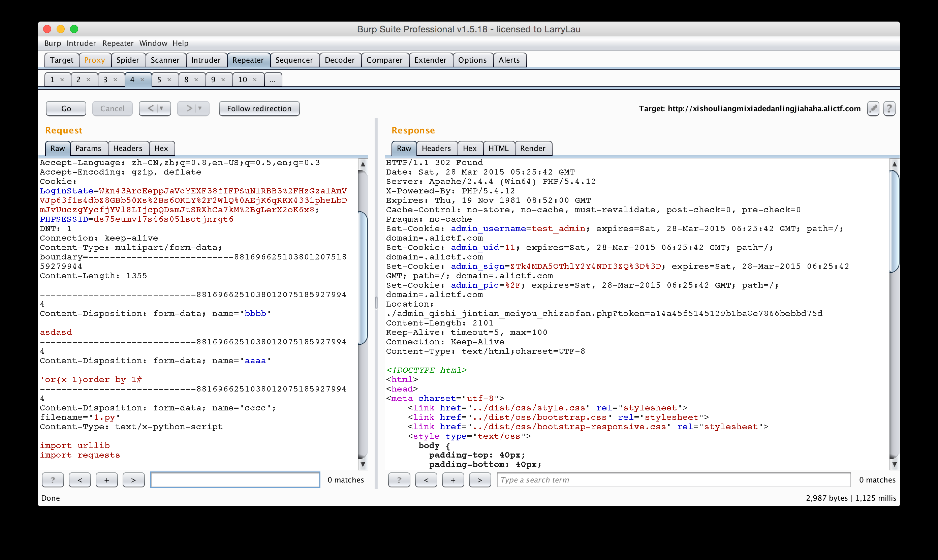Select response Render view tab
Image resolution: width=938 pixels, height=560 pixels.
pyautogui.click(x=533, y=148)
